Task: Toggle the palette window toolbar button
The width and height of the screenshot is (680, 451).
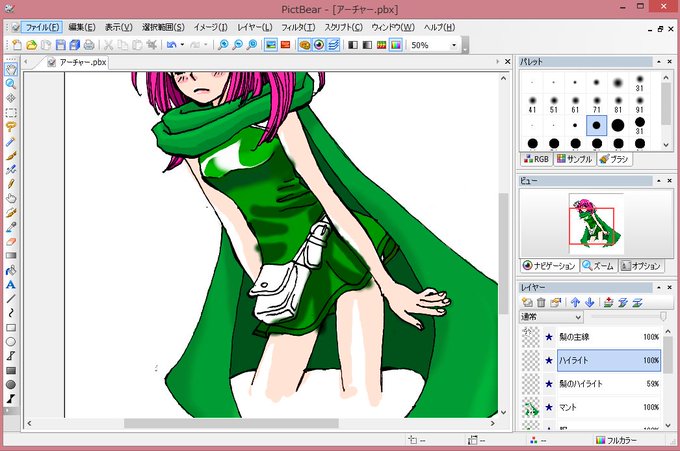Action: 304,45
